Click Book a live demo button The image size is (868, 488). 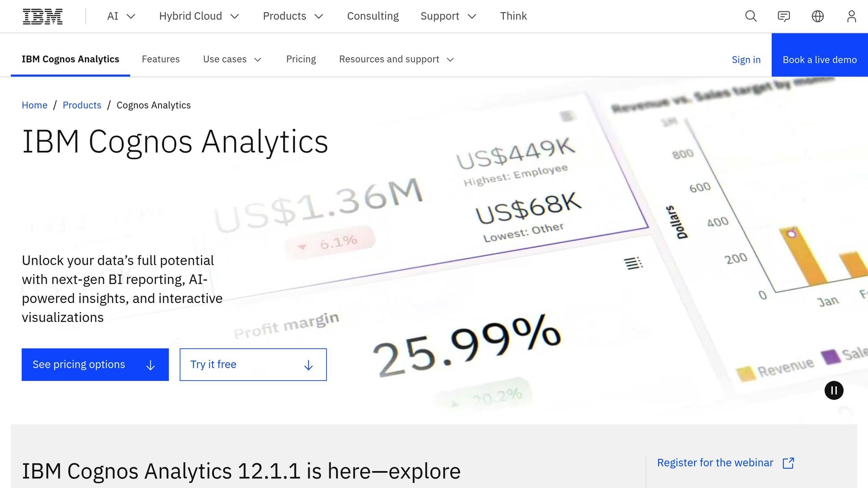pos(820,55)
